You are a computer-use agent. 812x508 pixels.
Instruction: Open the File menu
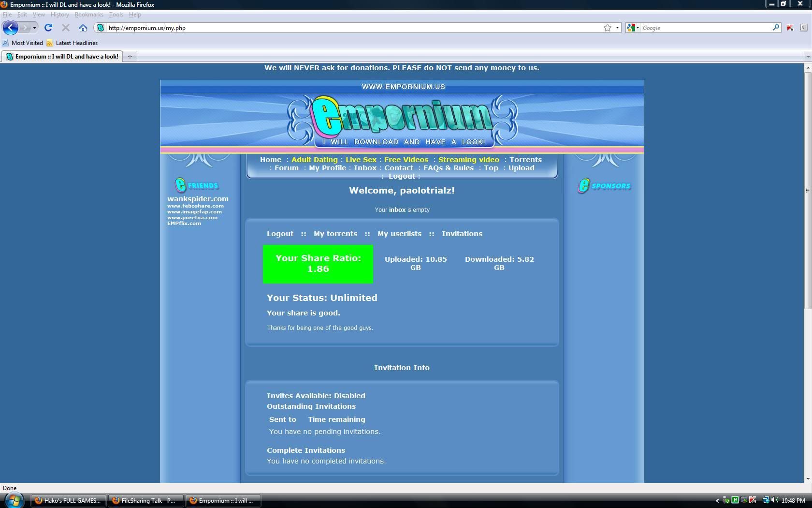(7, 15)
